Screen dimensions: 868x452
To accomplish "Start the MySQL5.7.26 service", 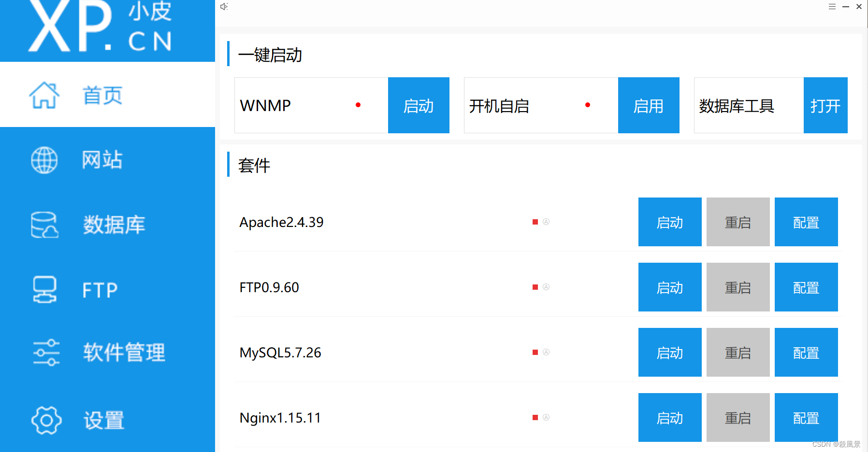I will (670, 353).
